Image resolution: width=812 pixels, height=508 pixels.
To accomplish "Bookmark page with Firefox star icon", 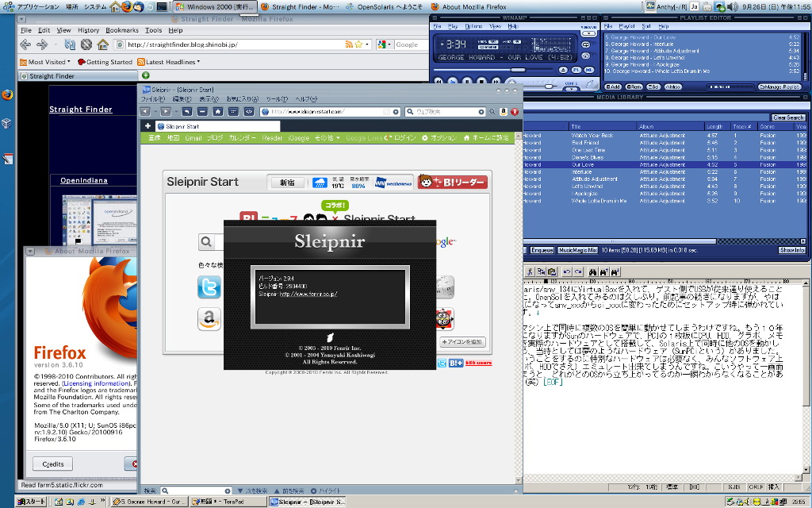I will click(x=358, y=44).
